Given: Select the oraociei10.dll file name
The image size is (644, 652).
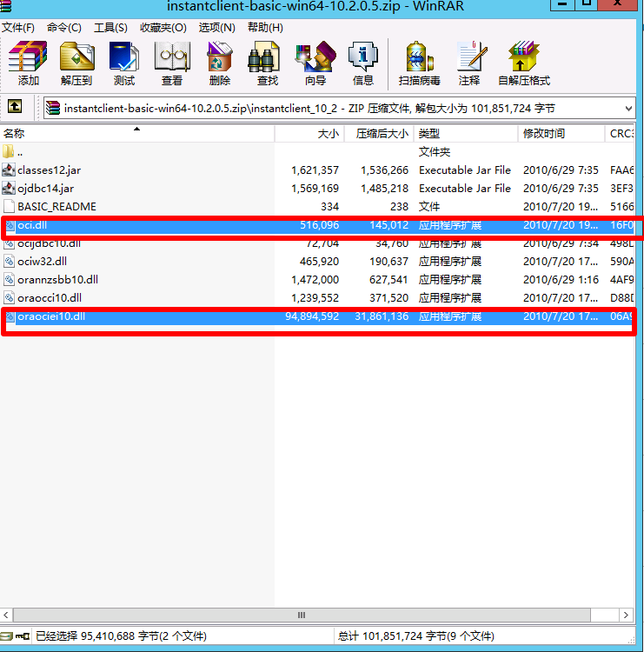Looking at the screenshot, I should click(51, 316).
